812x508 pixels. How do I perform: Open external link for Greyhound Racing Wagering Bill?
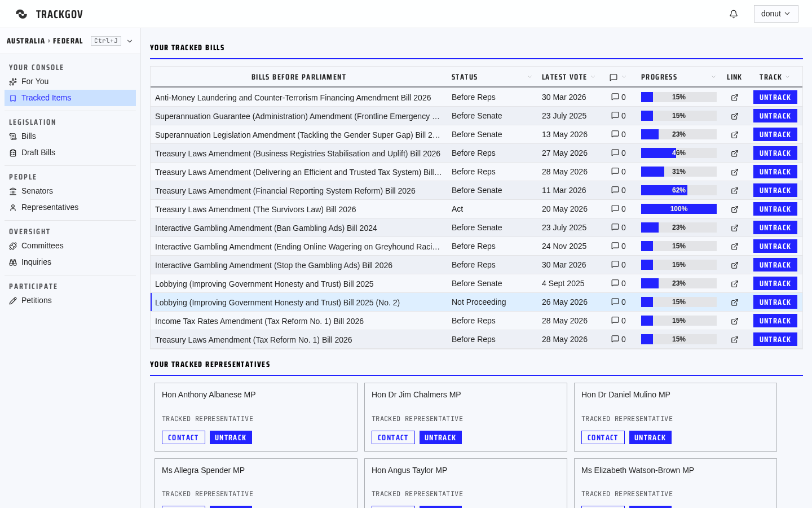pyautogui.click(x=735, y=247)
